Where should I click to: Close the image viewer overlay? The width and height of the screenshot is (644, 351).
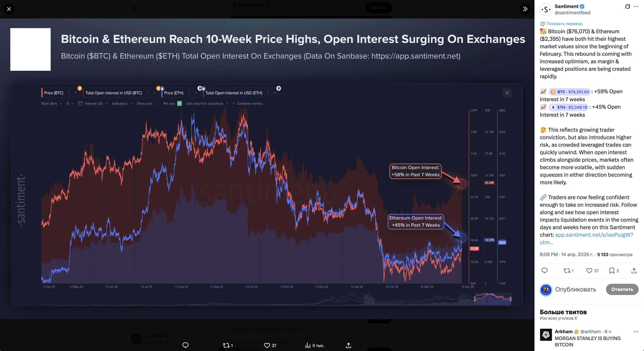pyautogui.click(x=9, y=9)
